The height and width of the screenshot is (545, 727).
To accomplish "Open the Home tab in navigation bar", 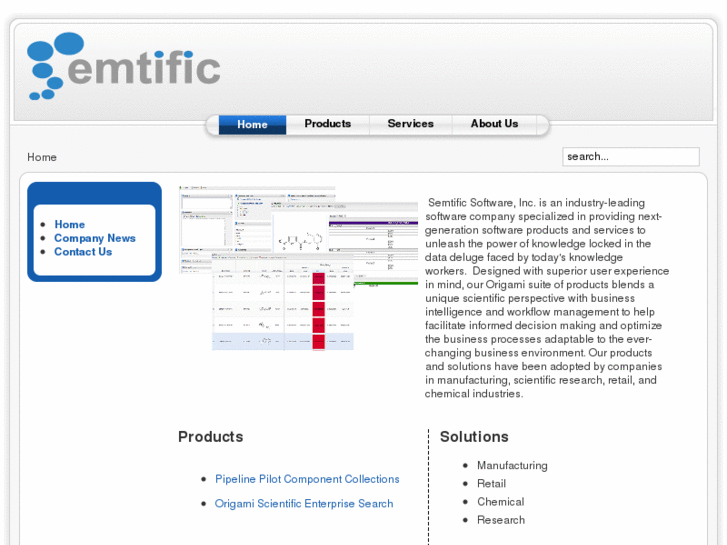I will [x=252, y=124].
